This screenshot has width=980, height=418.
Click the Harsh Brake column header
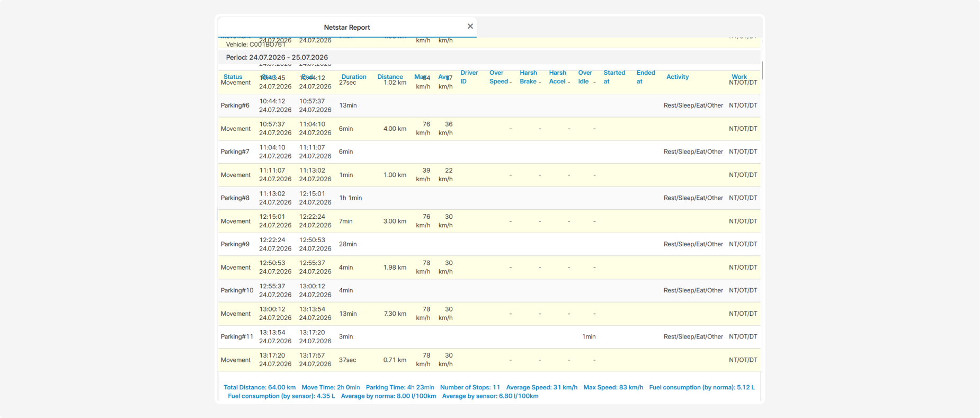pos(529,77)
